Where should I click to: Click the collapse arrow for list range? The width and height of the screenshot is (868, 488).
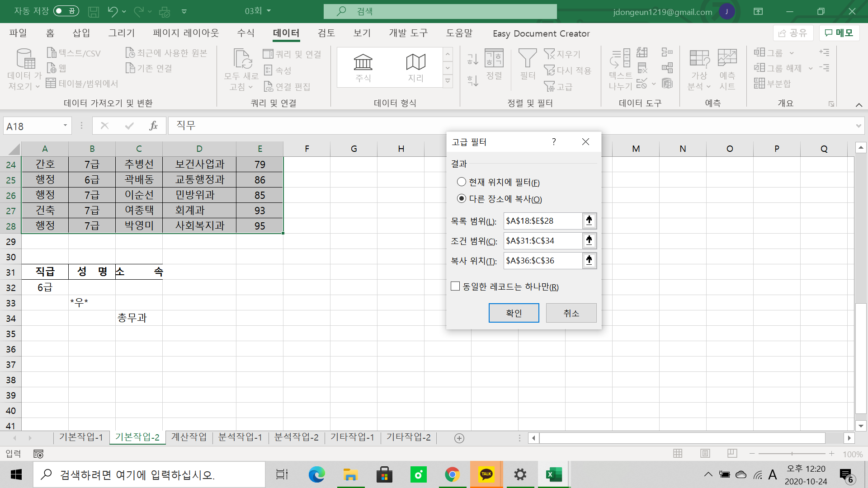click(x=589, y=221)
